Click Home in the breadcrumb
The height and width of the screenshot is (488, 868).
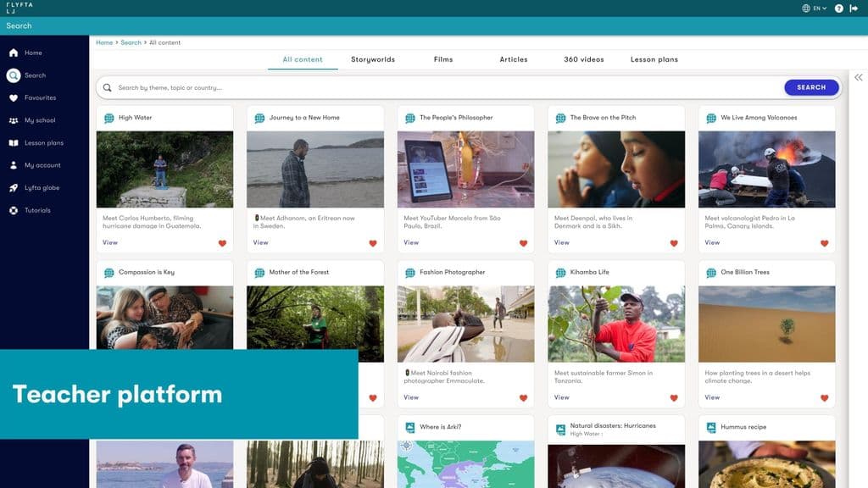coord(104,42)
